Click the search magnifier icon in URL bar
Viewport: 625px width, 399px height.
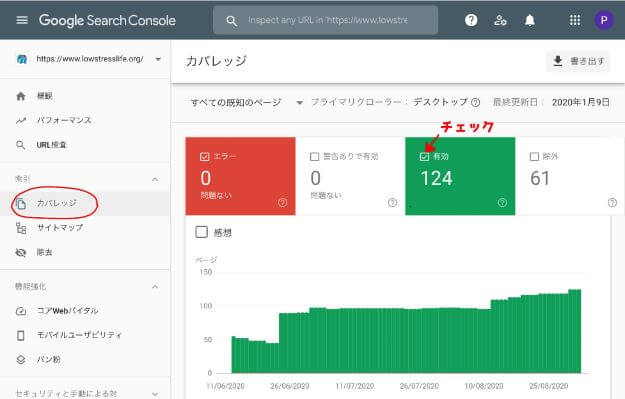click(x=231, y=21)
